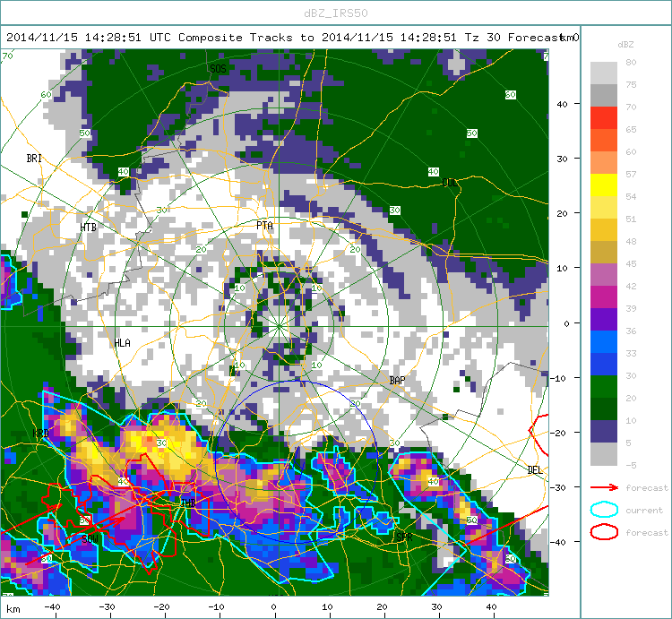Click the 40 tick on the right axis

563,104
